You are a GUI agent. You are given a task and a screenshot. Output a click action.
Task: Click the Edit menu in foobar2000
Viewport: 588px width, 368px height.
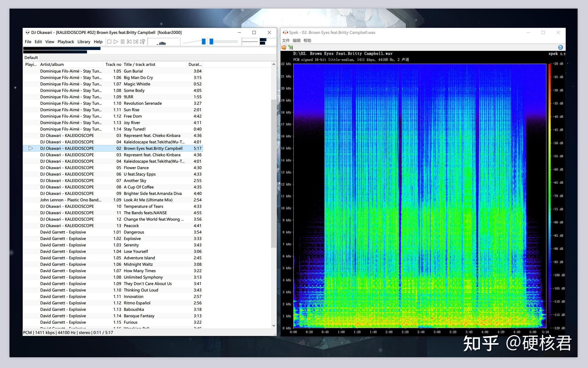pyautogui.click(x=38, y=41)
